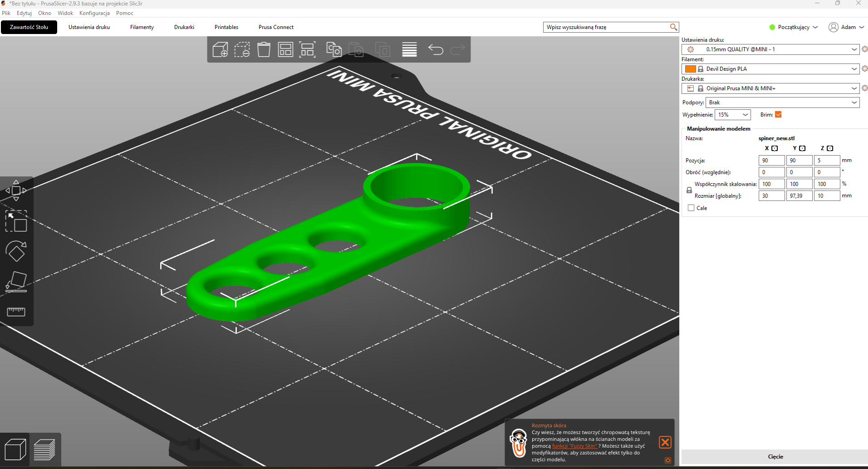
Task: Open the Konfiguracja menu
Action: click(94, 13)
